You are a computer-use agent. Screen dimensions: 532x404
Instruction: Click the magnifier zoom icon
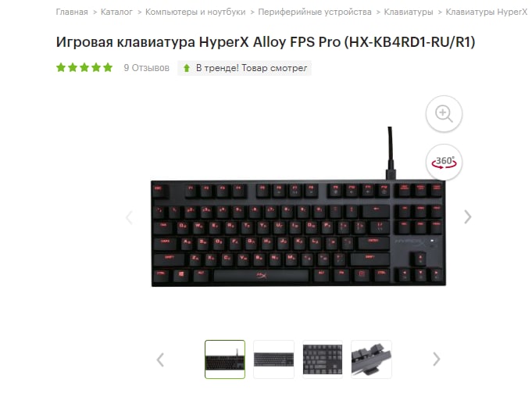(x=444, y=114)
